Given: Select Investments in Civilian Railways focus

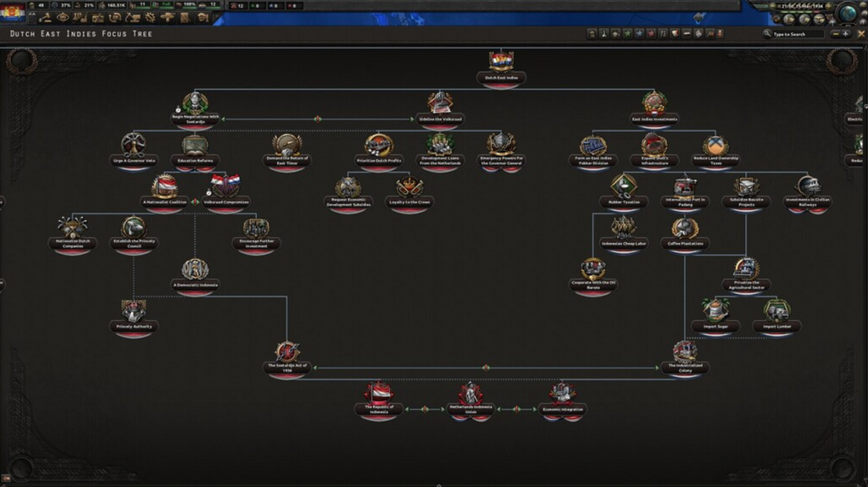Looking at the screenshot, I should 807,192.
